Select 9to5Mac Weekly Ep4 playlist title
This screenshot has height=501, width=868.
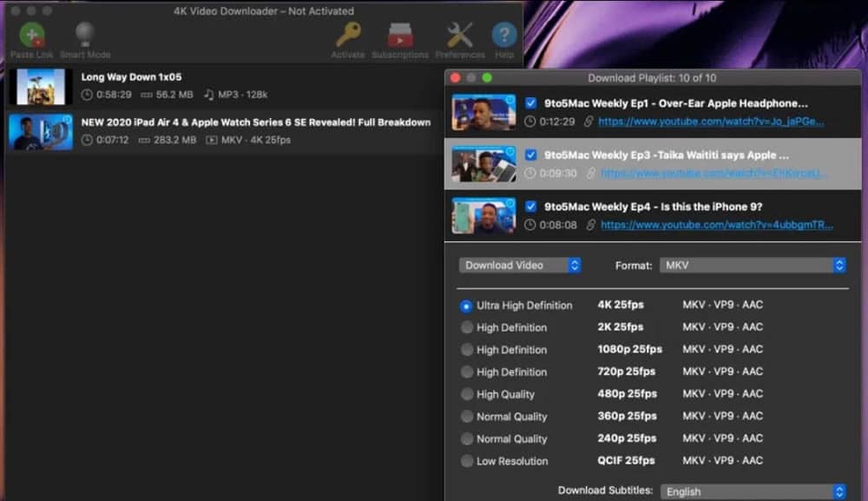(654, 207)
